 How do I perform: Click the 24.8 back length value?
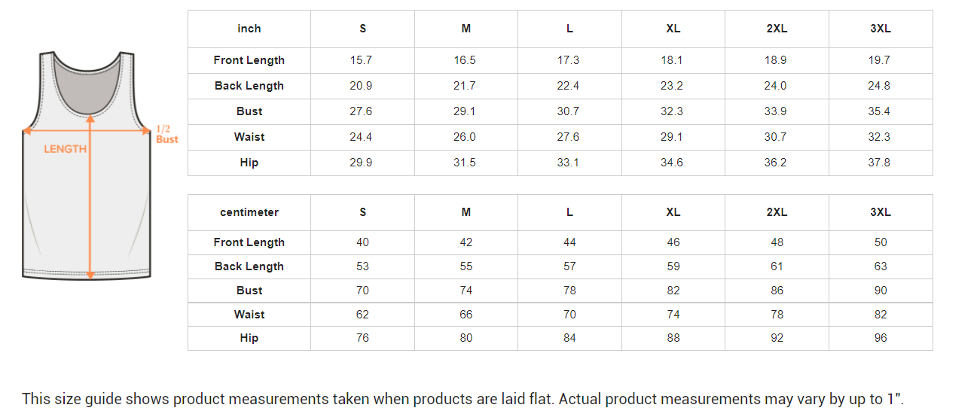click(880, 86)
